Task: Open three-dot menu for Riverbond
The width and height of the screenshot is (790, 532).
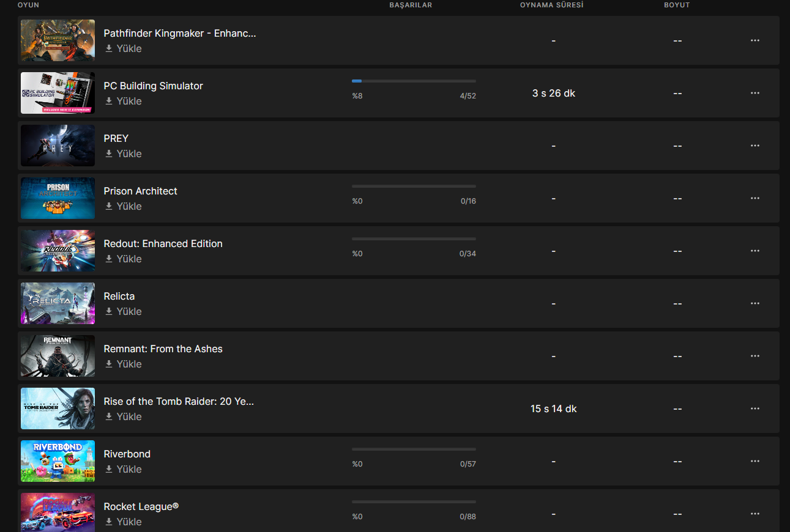Action: (x=755, y=461)
